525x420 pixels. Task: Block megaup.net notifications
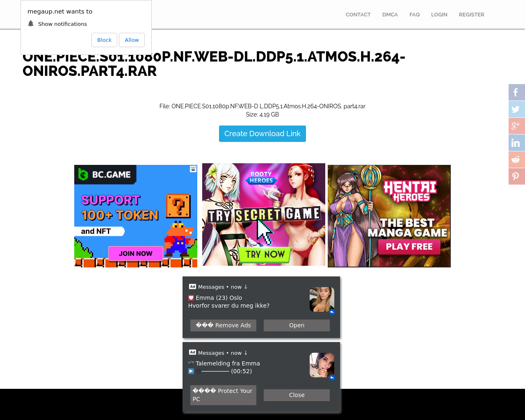(104, 40)
